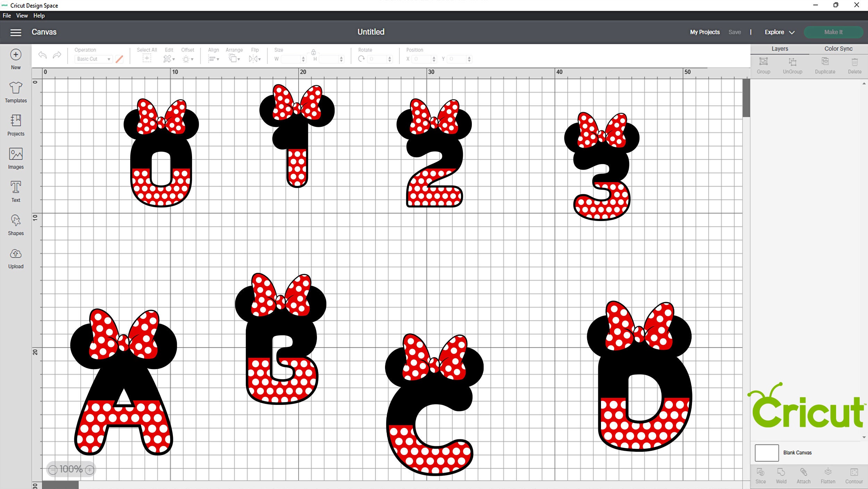Zoom out with the minus button
Viewport: 868px width, 489px height.
point(53,470)
